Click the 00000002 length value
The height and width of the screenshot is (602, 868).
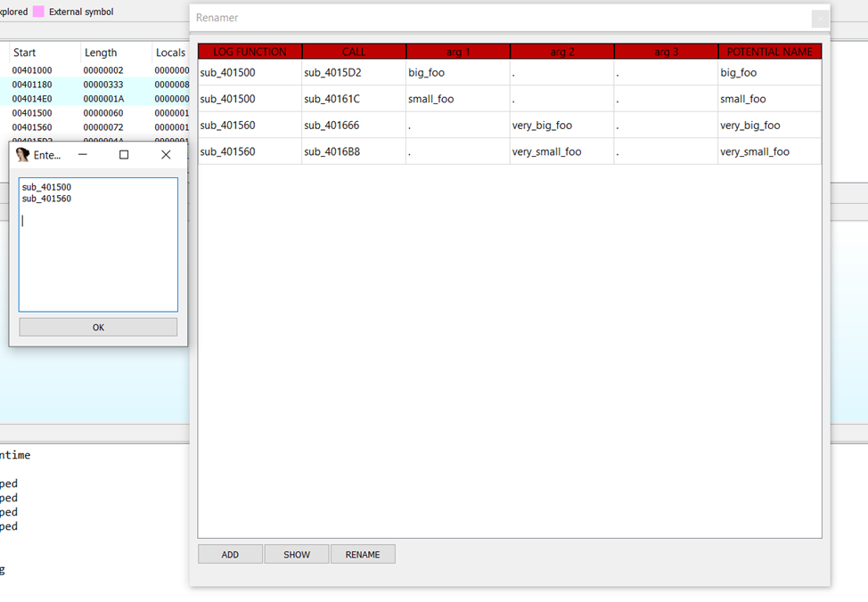[x=103, y=70]
